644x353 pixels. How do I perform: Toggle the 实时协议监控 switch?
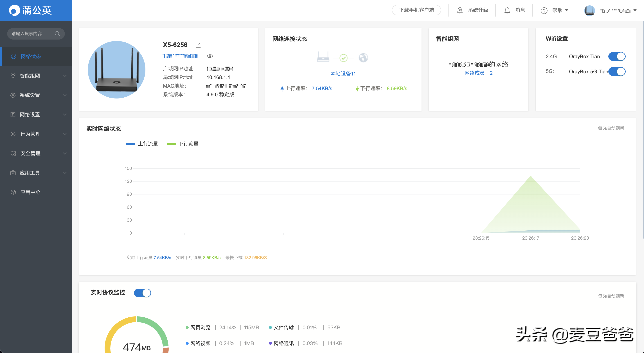click(143, 293)
